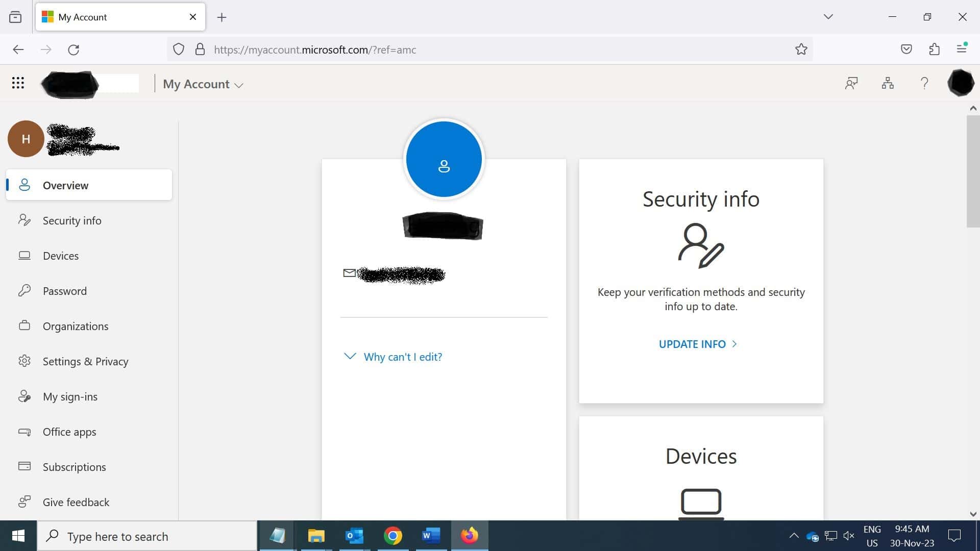The height and width of the screenshot is (551, 980).
Task: Open the account profile picture in header
Action: (961, 83)
